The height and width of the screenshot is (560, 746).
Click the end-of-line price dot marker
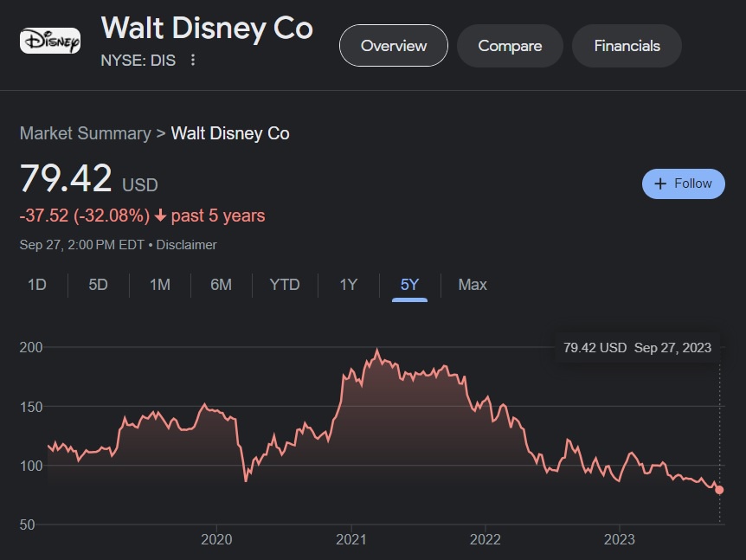click(x=719, y=490)
